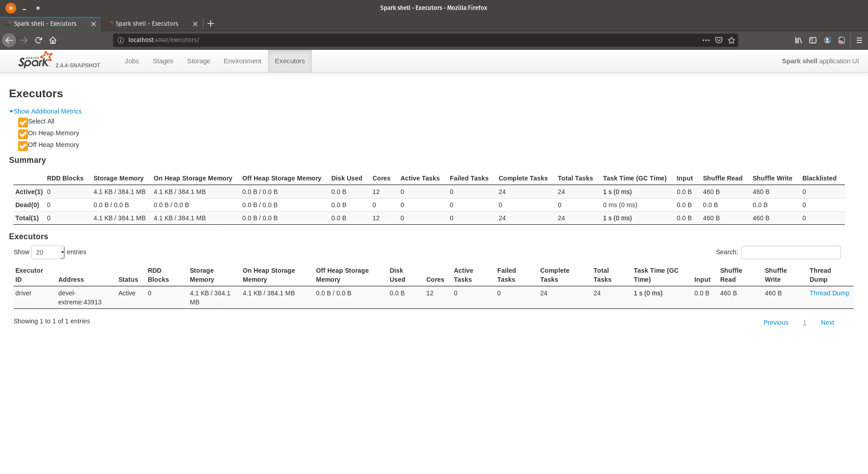Reload the current page

38,40
